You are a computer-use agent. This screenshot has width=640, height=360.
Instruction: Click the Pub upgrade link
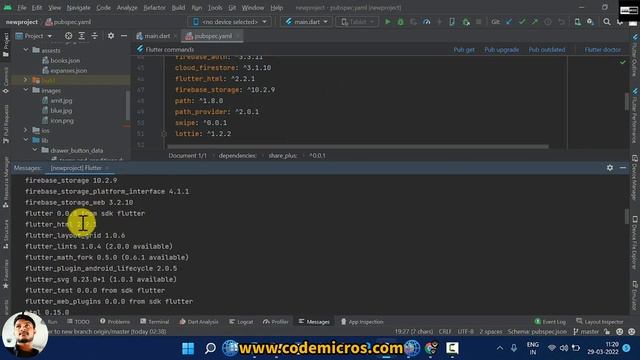point(502,49)
